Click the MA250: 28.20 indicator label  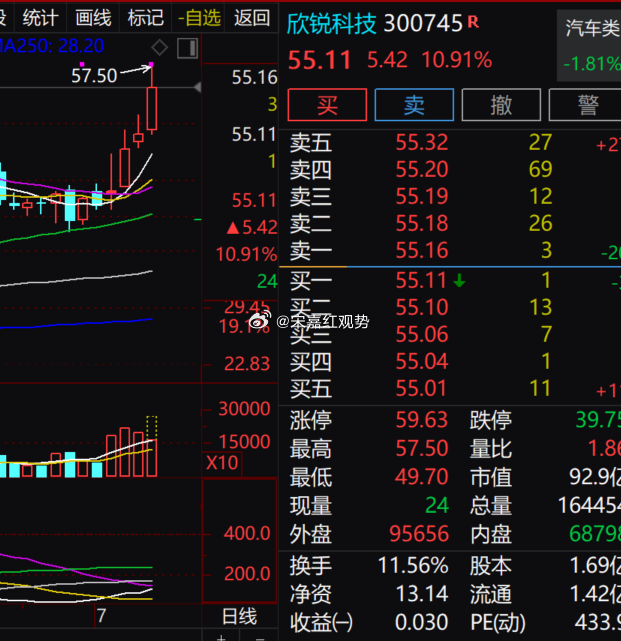pyautogui.click(x=52, y=46)
